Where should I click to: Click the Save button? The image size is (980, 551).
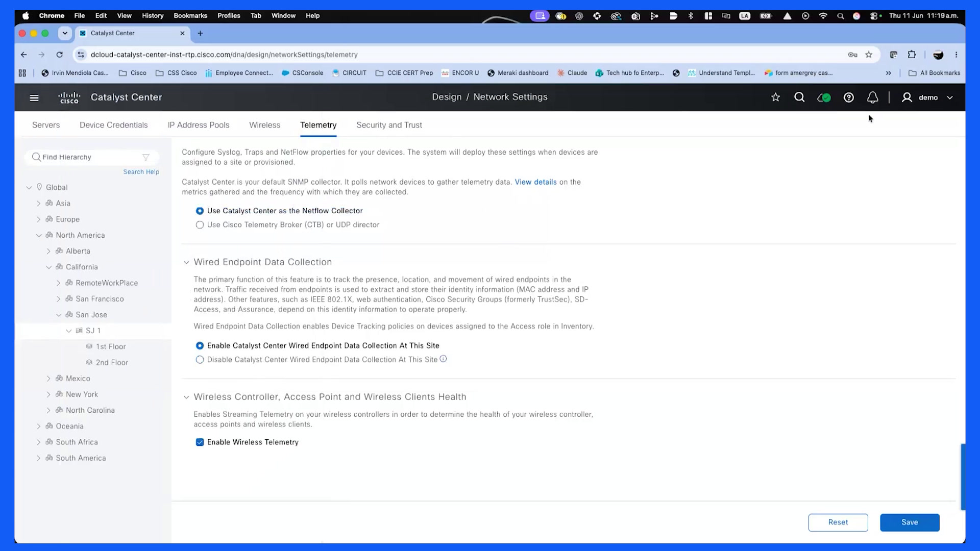coord(910,522)
